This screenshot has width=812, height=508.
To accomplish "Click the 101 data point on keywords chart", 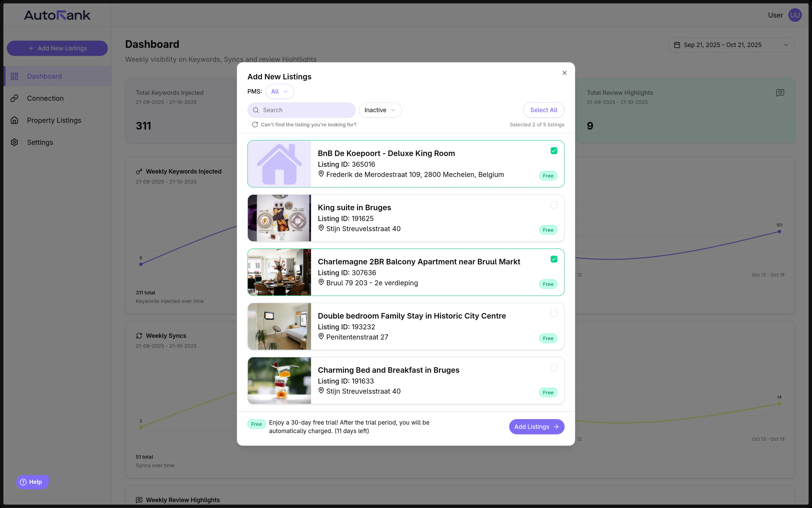I will [779, 231].
